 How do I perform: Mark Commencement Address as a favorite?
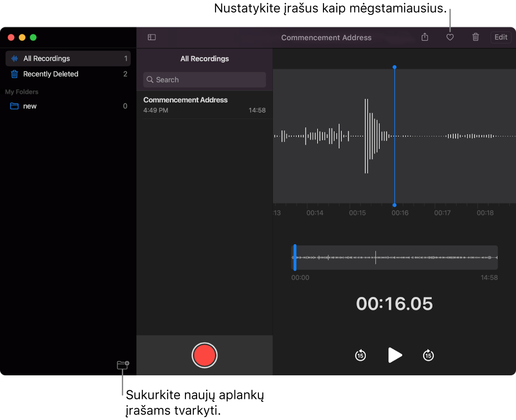[450, 37]
